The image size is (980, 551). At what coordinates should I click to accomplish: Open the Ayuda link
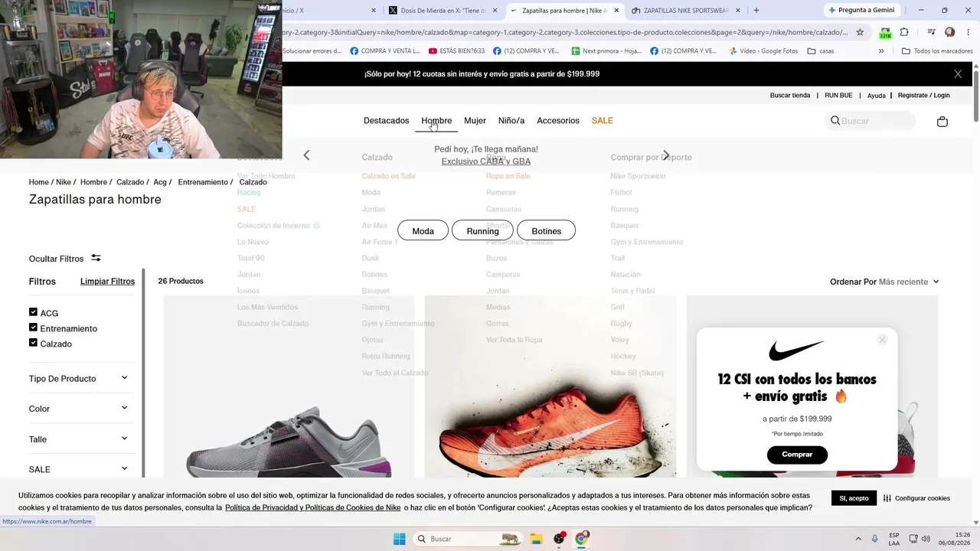pyautogui.click(x=877, y=96)
